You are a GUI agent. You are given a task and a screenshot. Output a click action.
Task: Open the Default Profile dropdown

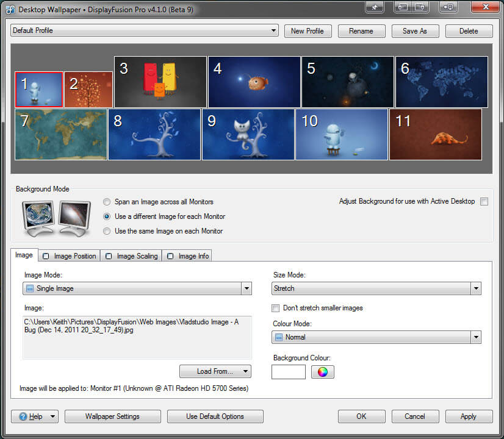[145, 30]
